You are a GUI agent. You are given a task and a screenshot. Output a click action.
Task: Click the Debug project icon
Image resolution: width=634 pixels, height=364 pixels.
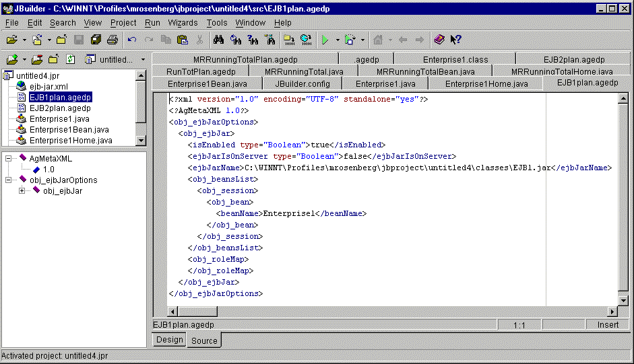click(350, 40)
